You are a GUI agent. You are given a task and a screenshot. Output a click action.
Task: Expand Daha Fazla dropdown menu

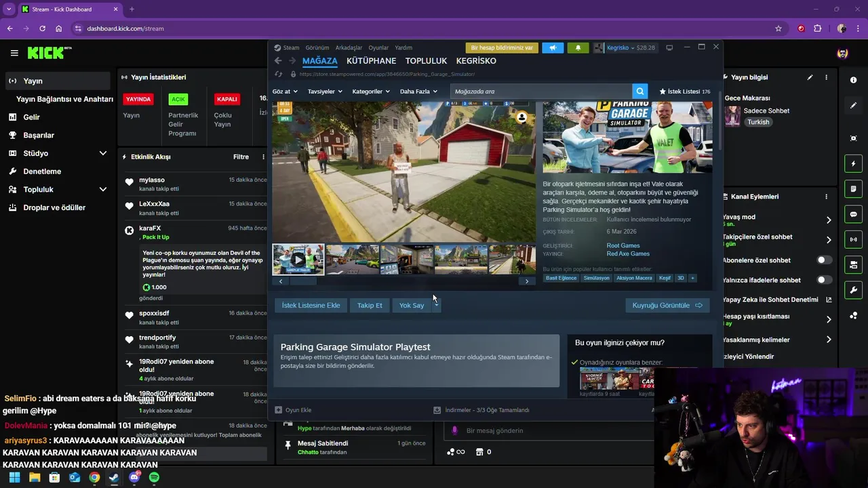pyautogui.click(x=418, y=91)
